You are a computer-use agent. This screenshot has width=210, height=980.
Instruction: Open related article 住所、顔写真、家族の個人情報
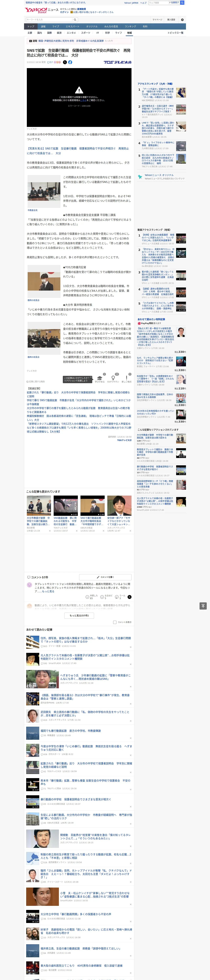(86, 640)
